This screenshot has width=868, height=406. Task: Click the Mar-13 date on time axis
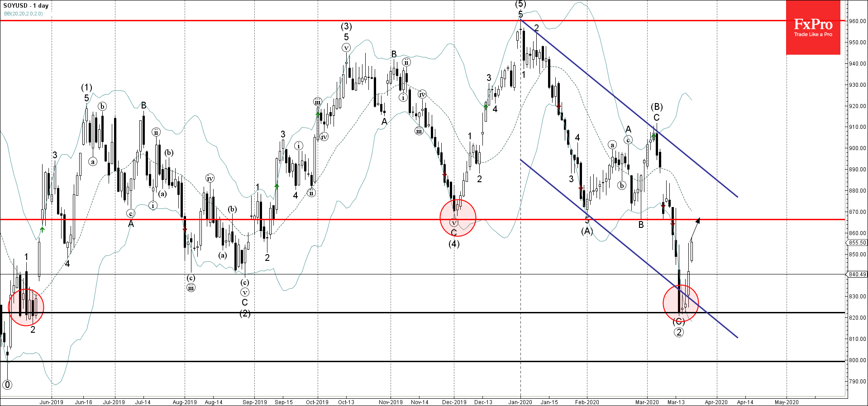click(x=676, y=402)
